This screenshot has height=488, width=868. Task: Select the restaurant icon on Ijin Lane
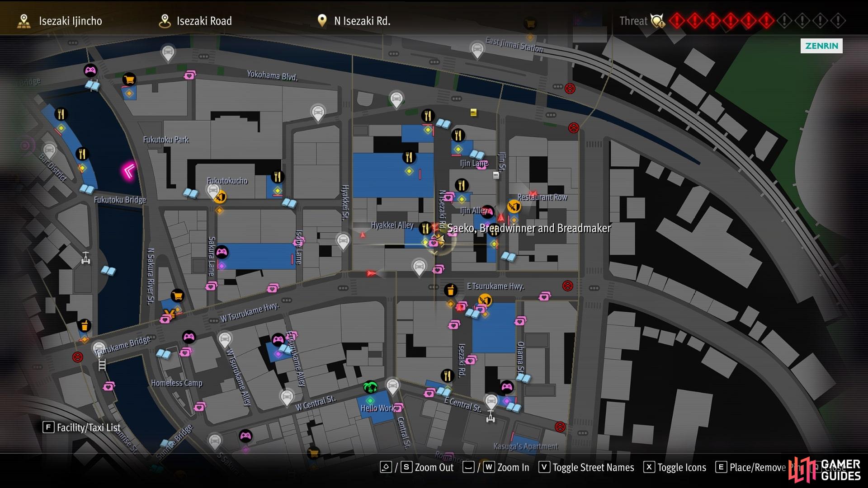pos(458,135)
